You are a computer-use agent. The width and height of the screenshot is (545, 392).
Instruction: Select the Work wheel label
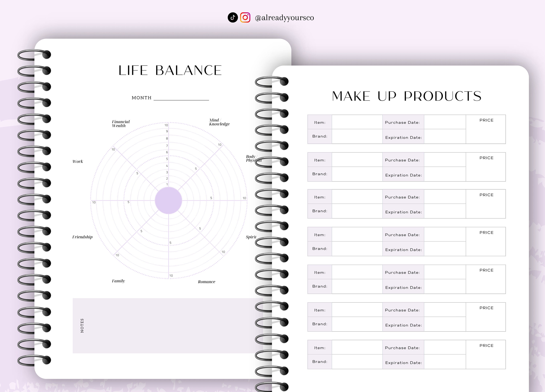click(78, 162)
